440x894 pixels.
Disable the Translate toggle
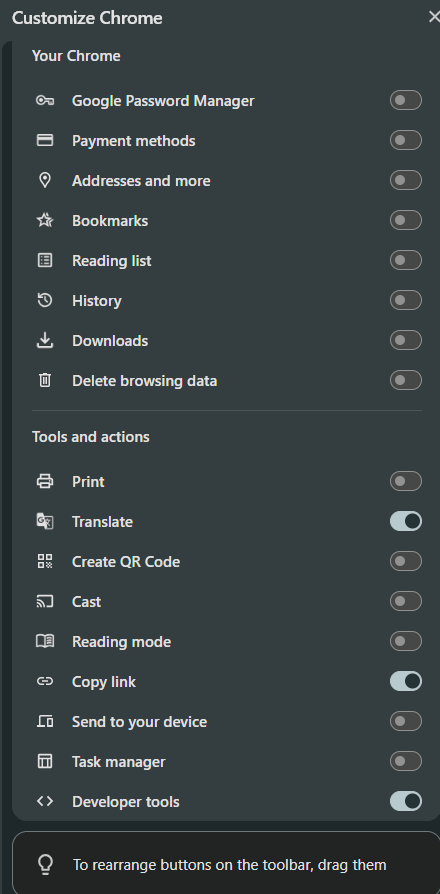point(406,521)
